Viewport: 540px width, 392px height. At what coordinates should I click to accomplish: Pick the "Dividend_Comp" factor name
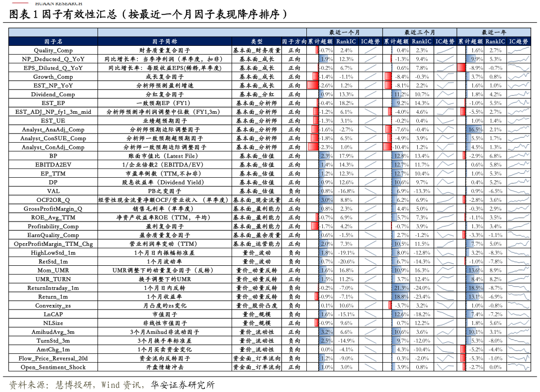53,94
